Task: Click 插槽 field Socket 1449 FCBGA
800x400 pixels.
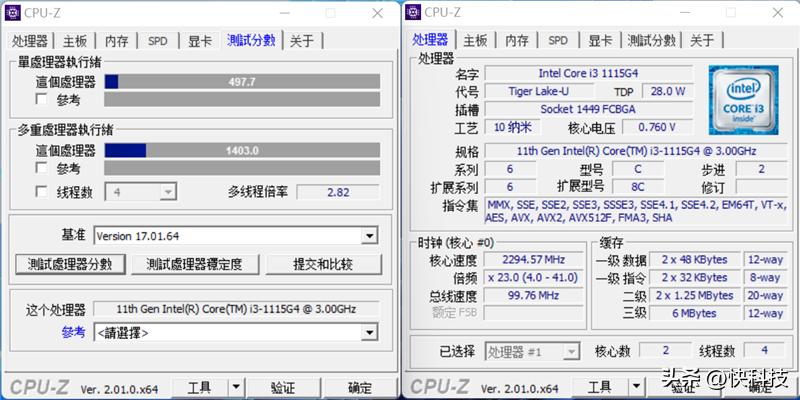Action: (589, 109)
